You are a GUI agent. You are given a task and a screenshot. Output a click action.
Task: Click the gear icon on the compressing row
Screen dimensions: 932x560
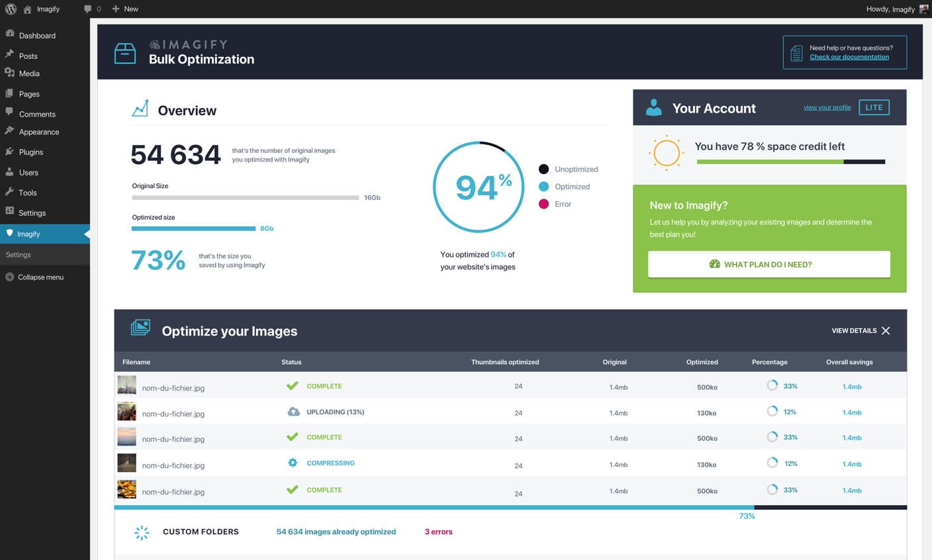pos(293,463)
